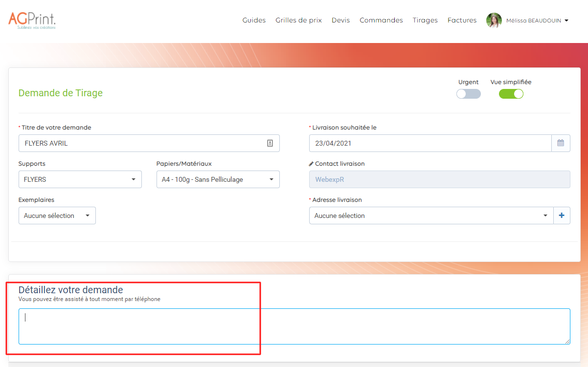Go to the Factures page
The image size is (588, 367).
click(462, 20)
